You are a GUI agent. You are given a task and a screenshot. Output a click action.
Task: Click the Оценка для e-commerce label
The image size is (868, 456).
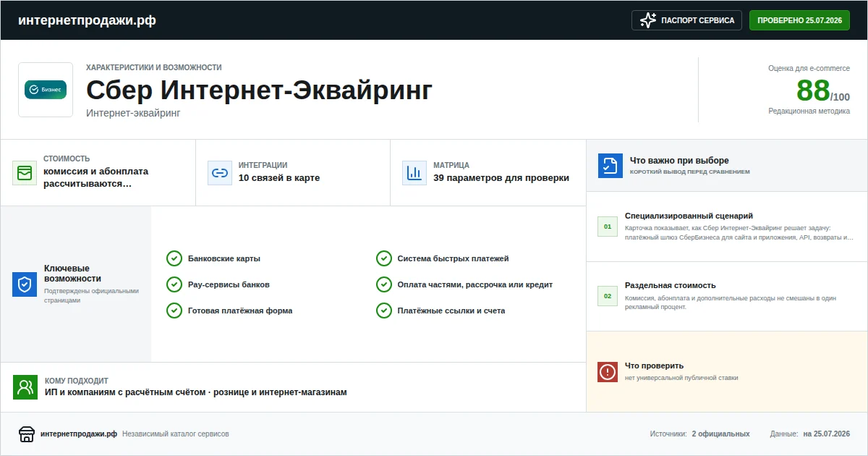point(809,68)
